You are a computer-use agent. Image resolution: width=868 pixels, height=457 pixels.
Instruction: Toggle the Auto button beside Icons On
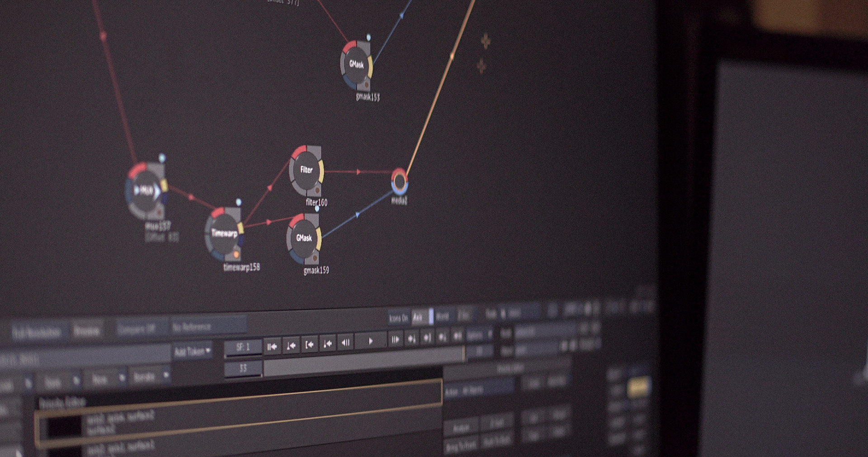coord(422,317)
